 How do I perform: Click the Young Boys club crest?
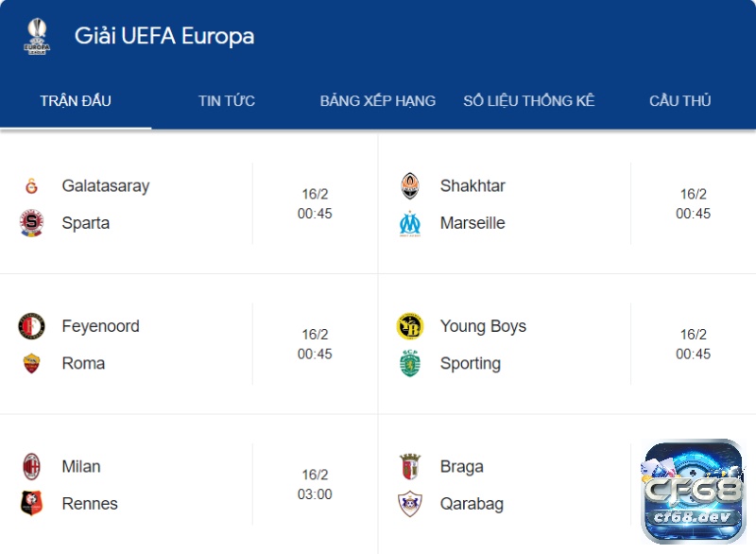(410, 326)
